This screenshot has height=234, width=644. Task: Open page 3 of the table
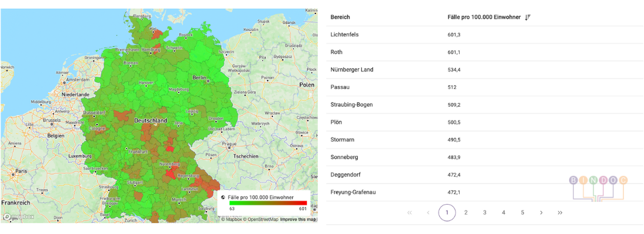[x=485, y=212]
